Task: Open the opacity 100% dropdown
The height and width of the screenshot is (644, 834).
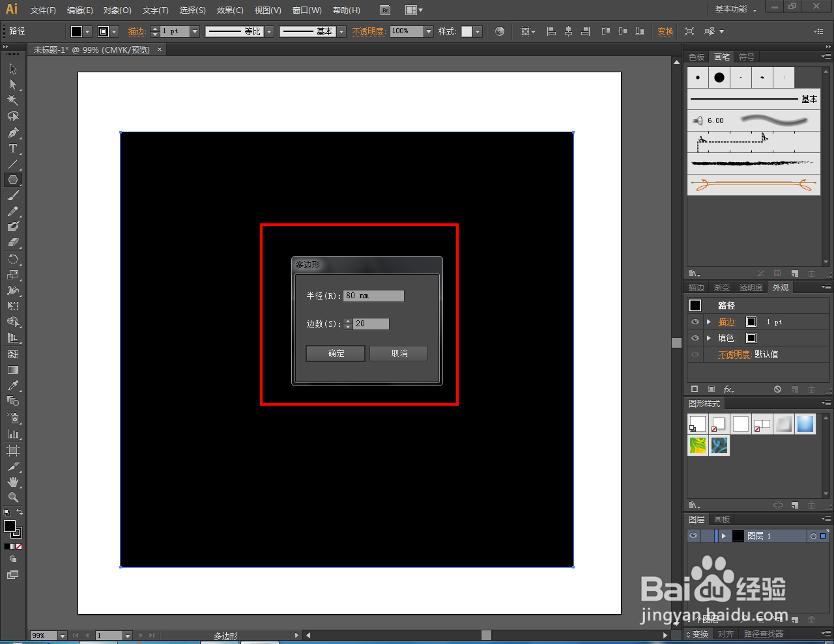Action: point(429,31)
